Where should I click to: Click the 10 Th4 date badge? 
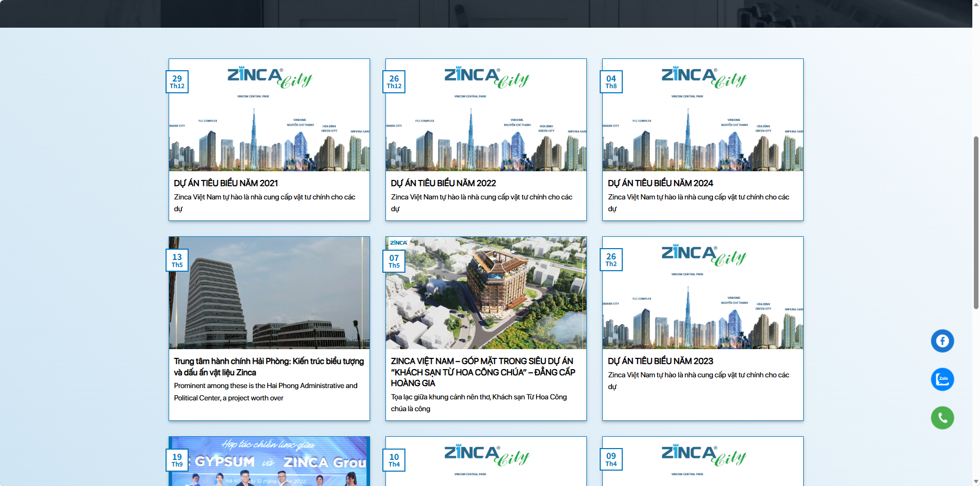point(394,460)
